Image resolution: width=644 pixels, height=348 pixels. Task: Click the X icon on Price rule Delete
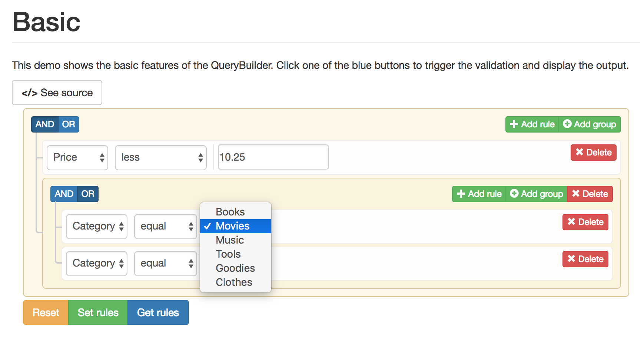coord(580,152)
